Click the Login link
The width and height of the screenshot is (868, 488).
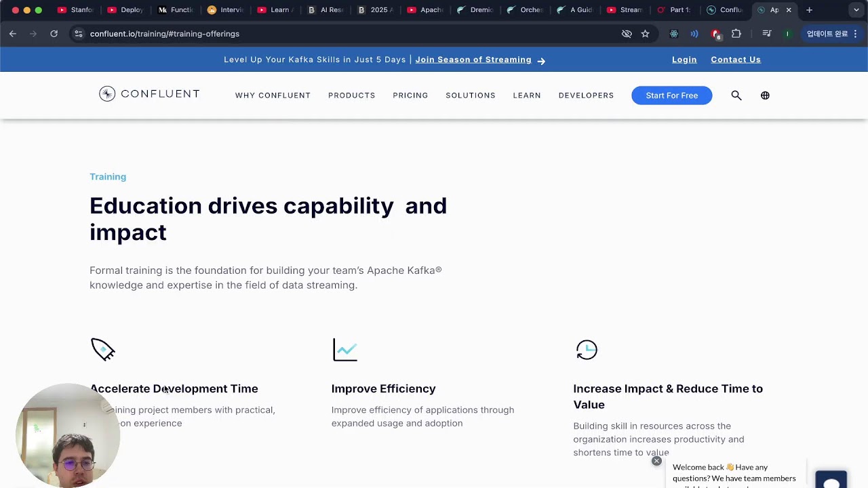684,60
